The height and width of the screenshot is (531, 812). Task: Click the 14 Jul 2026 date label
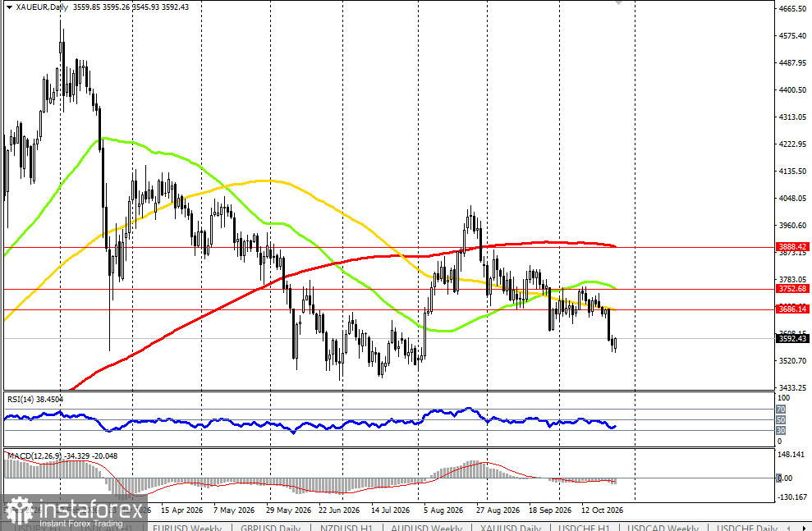pyautogui.click(x=391, y=510)
